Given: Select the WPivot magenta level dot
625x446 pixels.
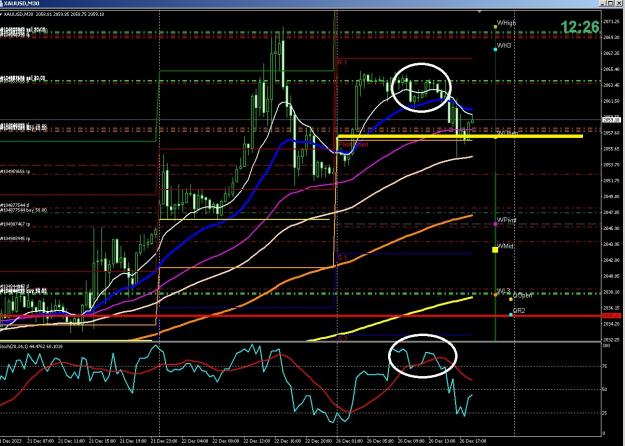Looking at the screenshot, I should coord(495,224).
